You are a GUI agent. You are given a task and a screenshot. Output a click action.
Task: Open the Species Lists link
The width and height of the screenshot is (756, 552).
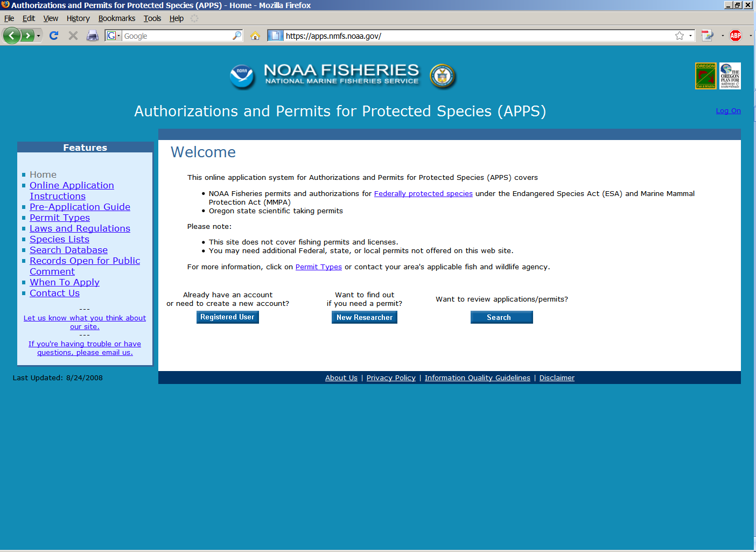pyautogui.click(x=59, y=239)
